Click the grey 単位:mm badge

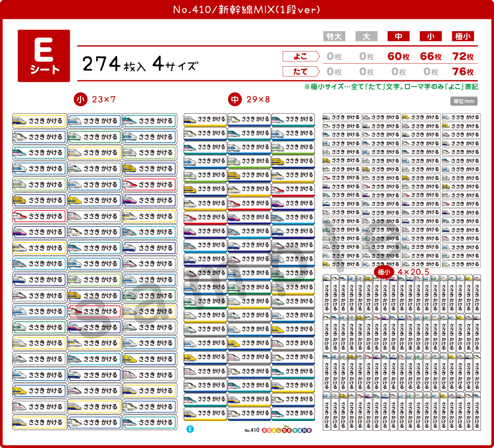coord(464,101)
